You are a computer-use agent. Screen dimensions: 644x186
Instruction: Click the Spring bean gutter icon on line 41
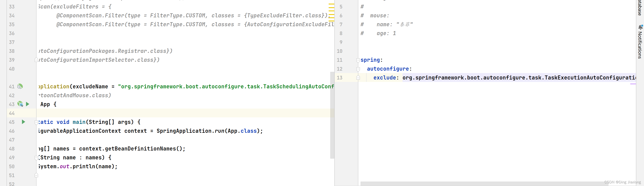pyautogui.click(x=20, y=86)
